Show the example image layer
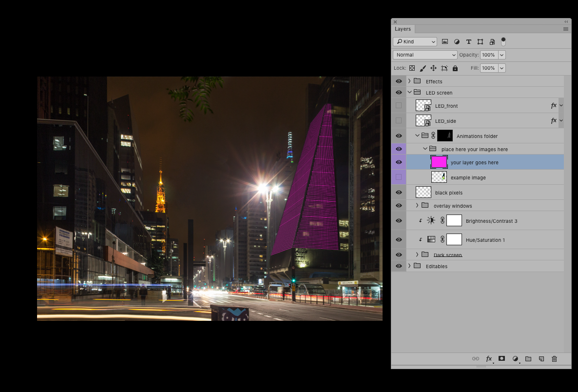 pos(399,177)
